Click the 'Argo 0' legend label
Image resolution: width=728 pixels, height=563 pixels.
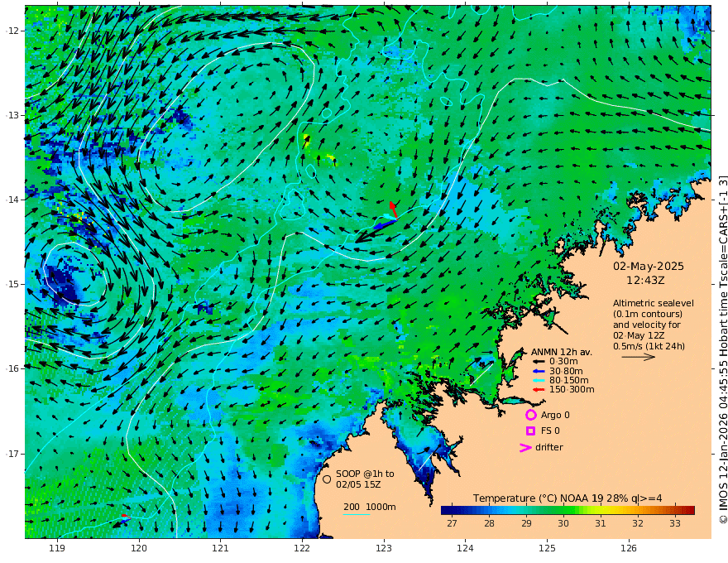[555, 415]
